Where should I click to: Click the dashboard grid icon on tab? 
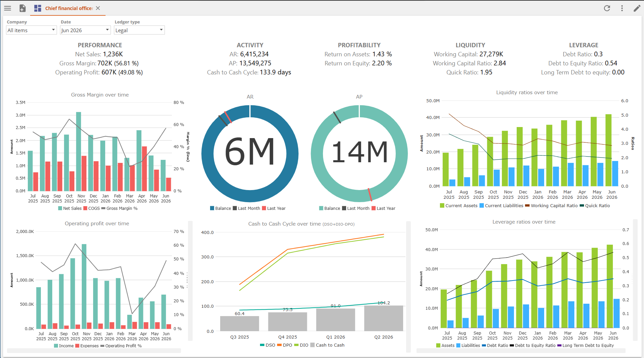tap(38, 8)
